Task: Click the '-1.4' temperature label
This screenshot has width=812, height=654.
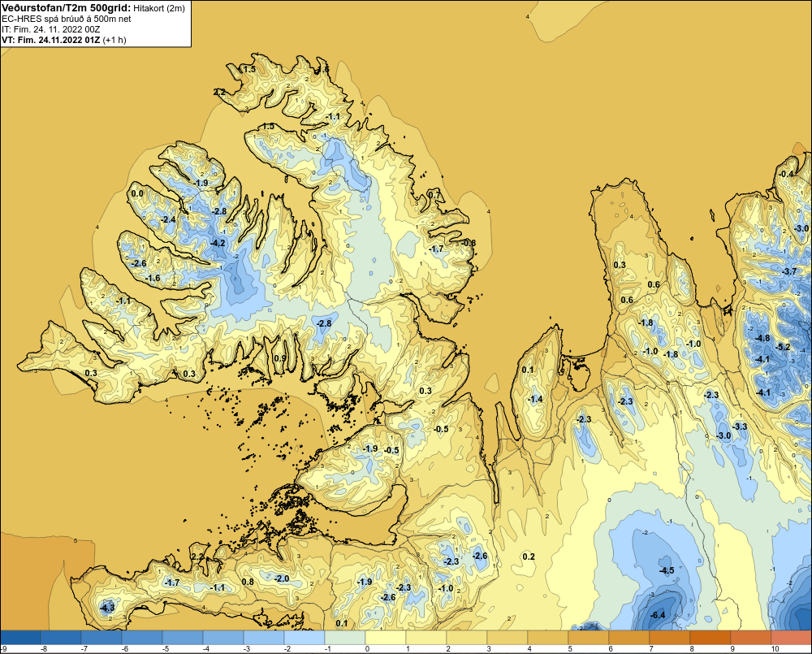Action: (x=535, y=399)
